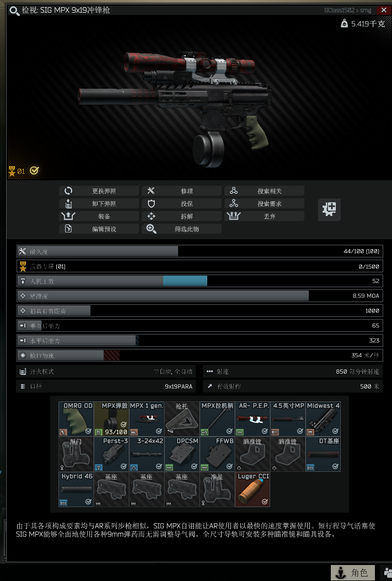Viewport: 392px width, 581px height.
Task: Choose the 拆解 disassemble option
Action: pyautogui.click(x=181, y=216)
